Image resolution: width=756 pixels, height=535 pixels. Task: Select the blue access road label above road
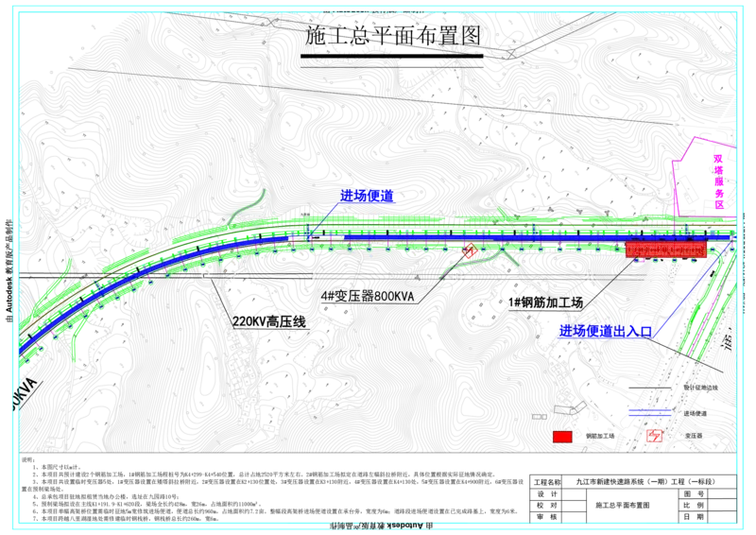pos(368,197)
